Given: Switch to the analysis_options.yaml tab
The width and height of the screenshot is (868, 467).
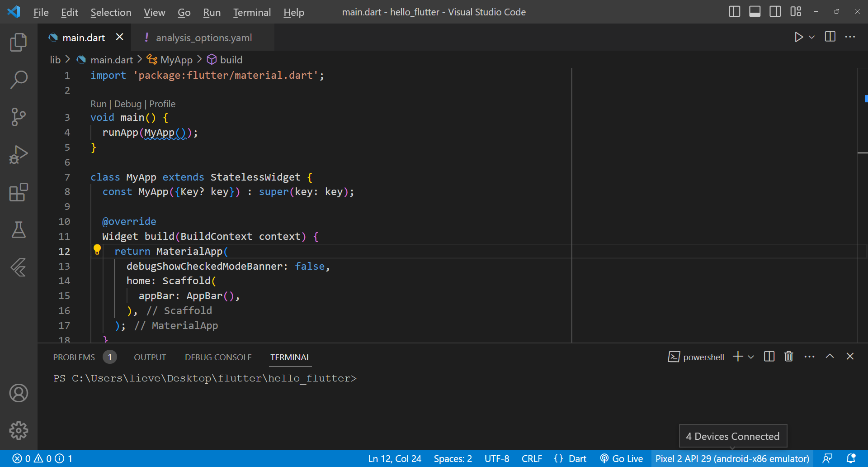Looking at the screenshot, I should [x=203, y=38].
